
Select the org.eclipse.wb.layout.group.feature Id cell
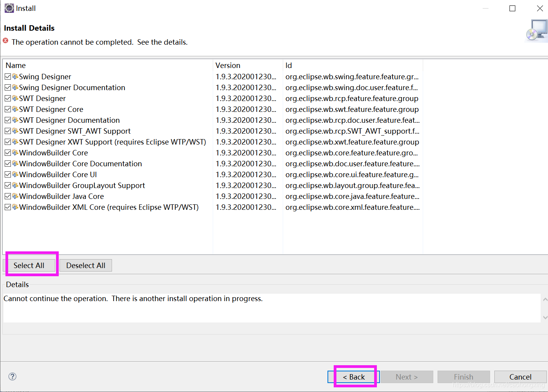click(352, 185)
